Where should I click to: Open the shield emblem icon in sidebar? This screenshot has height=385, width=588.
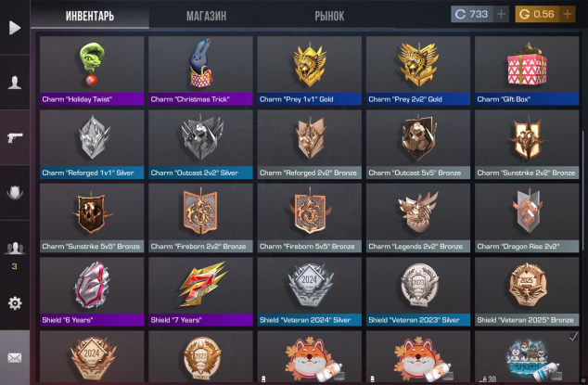tap(15, 193)
